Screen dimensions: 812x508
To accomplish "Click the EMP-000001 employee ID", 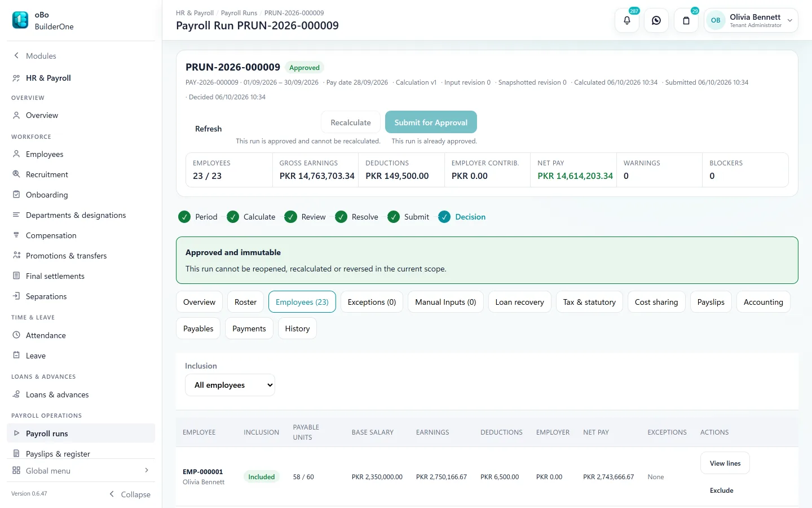I will 203,472.
